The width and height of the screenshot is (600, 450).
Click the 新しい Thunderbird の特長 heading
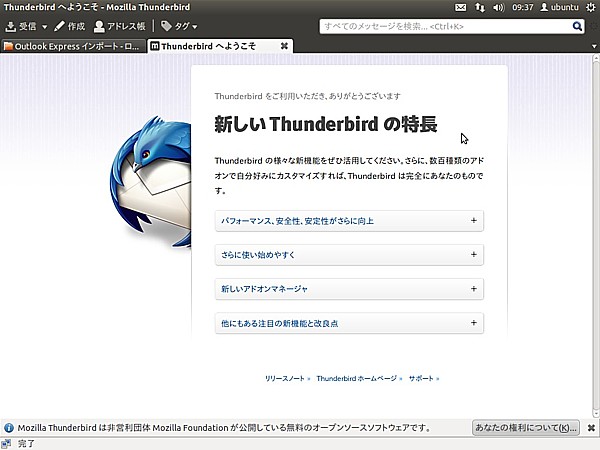coord(326,124)
